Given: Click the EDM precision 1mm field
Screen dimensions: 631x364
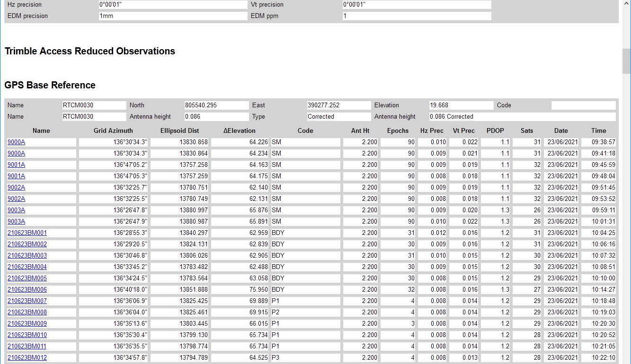Looking at the screenshot, I should [173, 16].
